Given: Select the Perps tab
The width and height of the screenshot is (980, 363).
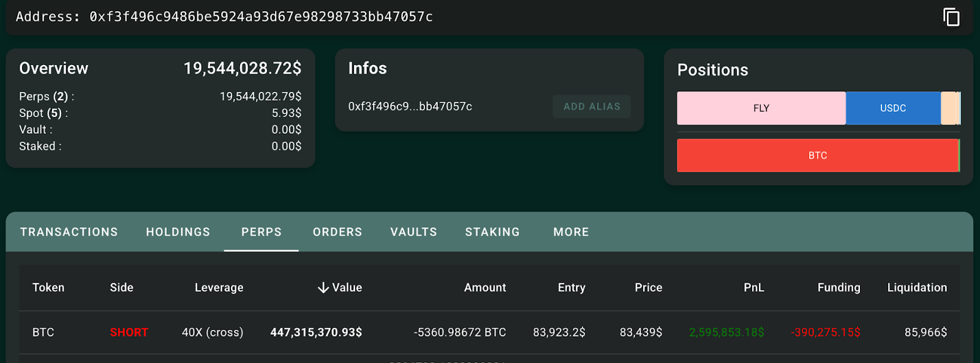Looking at the screenshot, I should click(x=261, y=232).
